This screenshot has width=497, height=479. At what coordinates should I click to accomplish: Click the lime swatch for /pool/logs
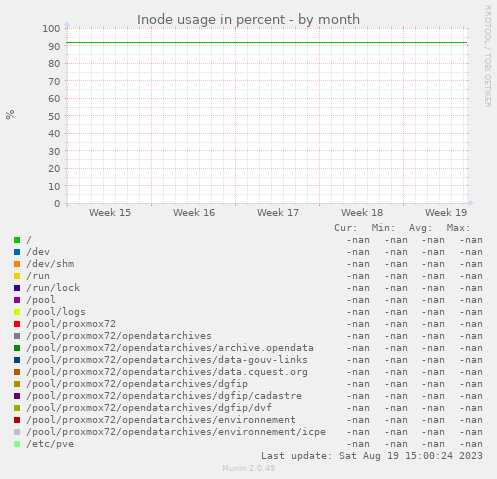click(x=17, y=312)
